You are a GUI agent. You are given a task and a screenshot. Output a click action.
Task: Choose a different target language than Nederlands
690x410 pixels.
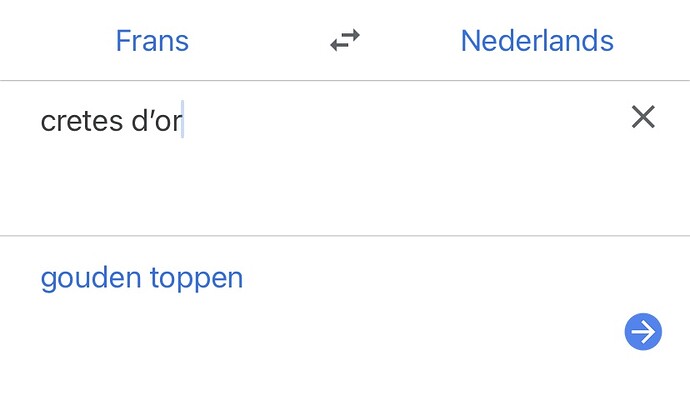[537, 41]
